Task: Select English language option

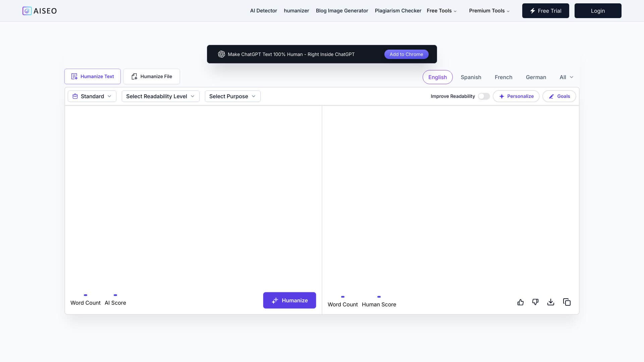Action: click(437, 77)
